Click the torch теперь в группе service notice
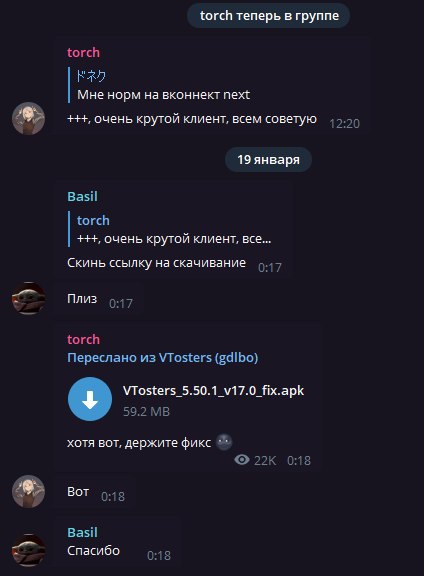The height and width of the screenshot is (576, 424). coord(269,15)
